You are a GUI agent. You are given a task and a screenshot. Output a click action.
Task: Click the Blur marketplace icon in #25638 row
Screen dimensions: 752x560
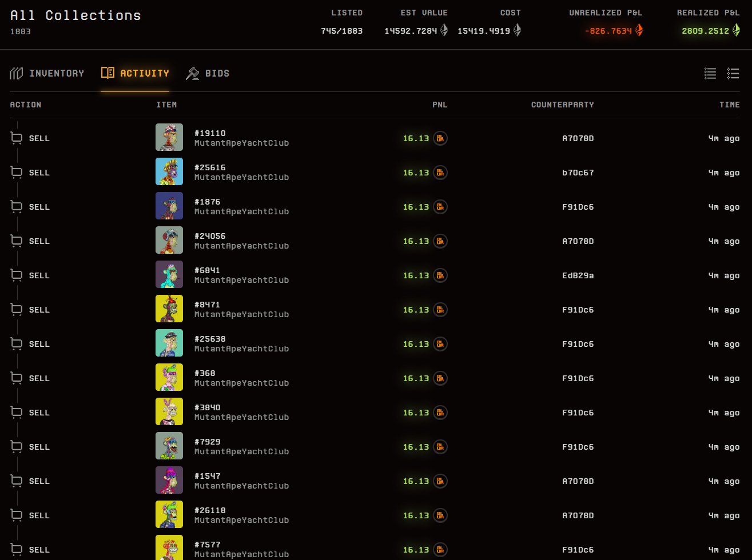(x=440, y=344)
